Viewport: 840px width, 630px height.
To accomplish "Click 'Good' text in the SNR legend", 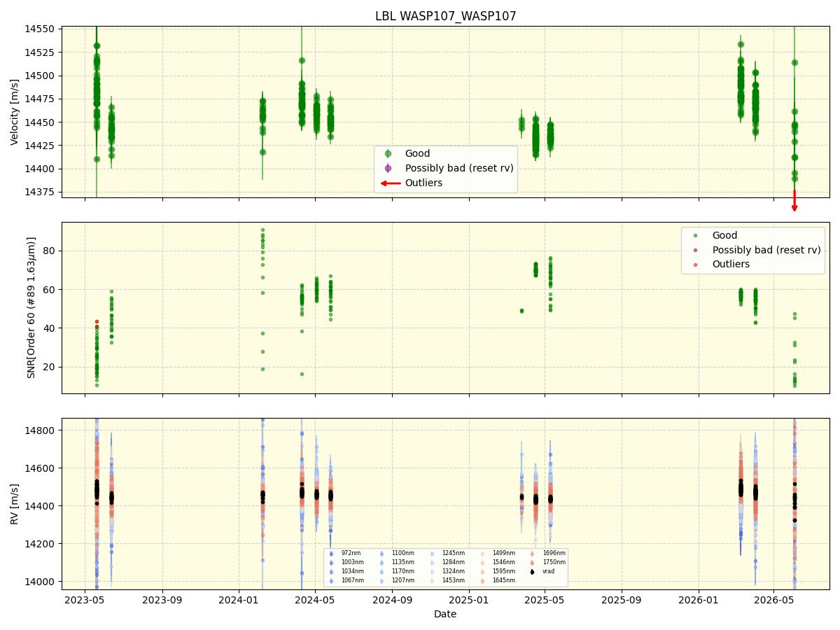I will point(725,236).
